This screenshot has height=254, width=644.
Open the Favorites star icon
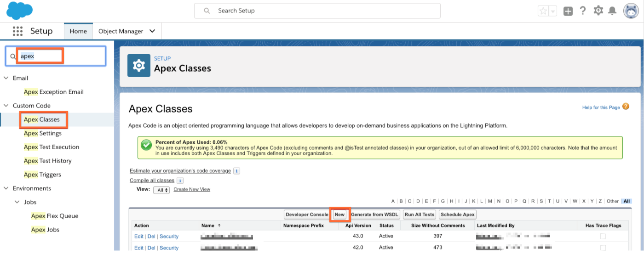pyautogui.click(x=543, y=11)
